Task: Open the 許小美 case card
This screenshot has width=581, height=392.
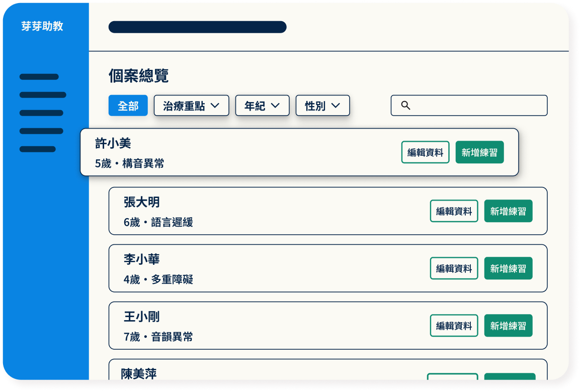Action: pos(241,152)
